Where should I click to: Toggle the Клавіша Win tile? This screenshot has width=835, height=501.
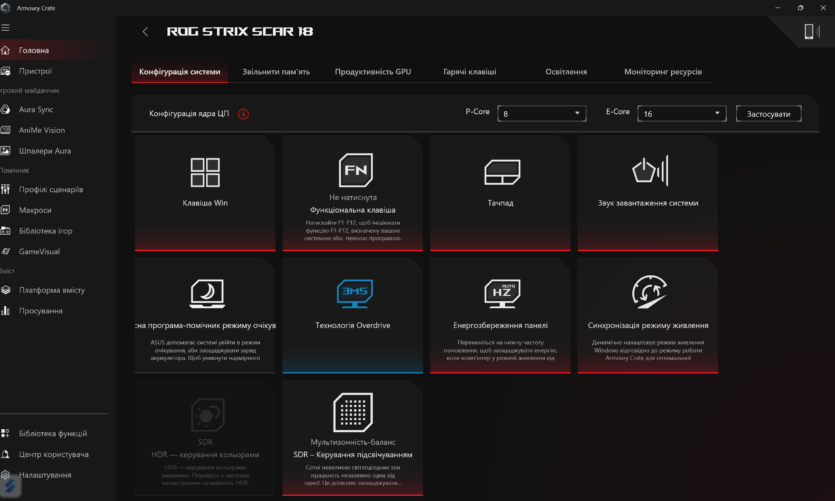pyautogui.click(x=205, y=193)
